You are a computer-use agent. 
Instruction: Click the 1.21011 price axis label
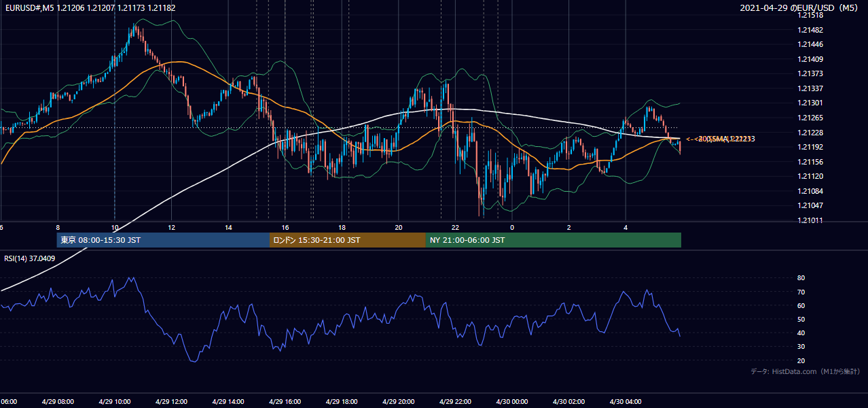(811, 220)
